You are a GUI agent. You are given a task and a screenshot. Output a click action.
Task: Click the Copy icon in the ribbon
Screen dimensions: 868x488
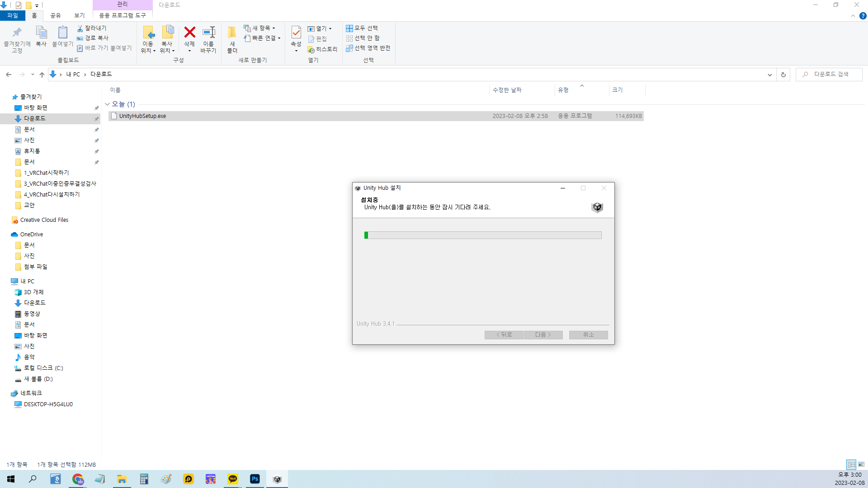coord(41,33)
